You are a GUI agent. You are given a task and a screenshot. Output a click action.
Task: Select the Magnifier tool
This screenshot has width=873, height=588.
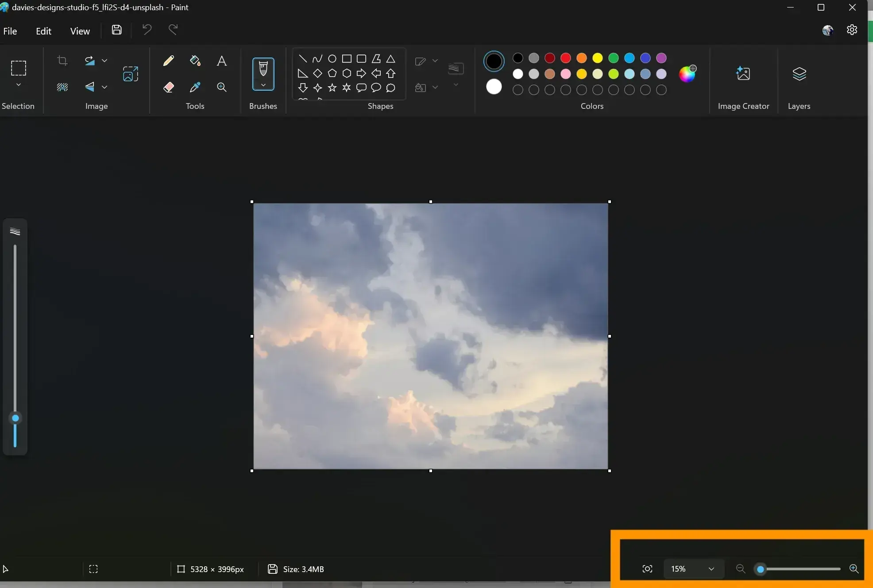[x=222, y=88]
